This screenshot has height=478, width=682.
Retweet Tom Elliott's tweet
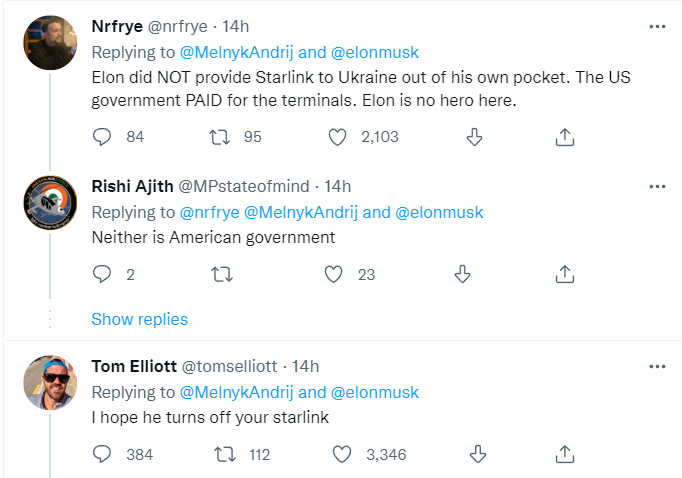tap(222, 454)
